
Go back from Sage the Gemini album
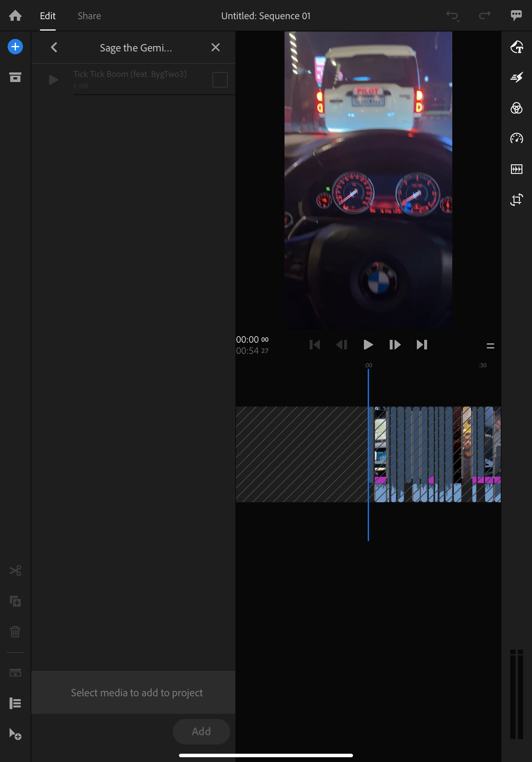54,47
